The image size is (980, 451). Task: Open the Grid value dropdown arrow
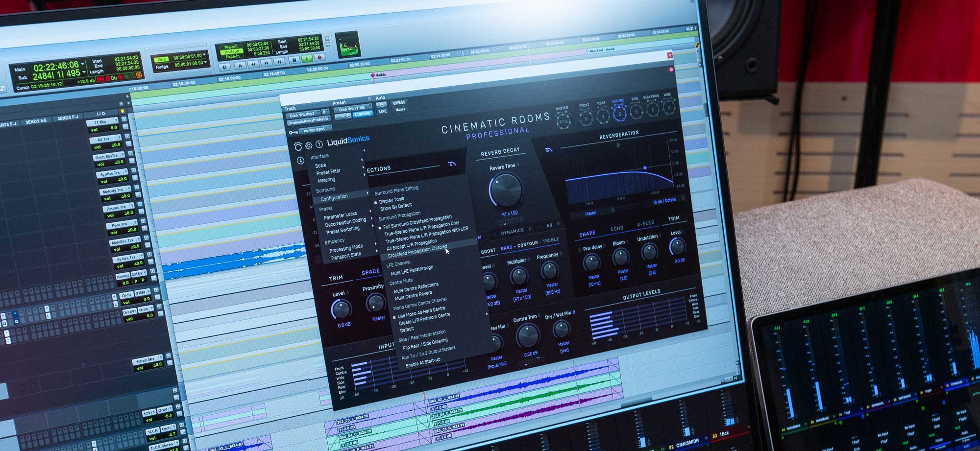205,55
